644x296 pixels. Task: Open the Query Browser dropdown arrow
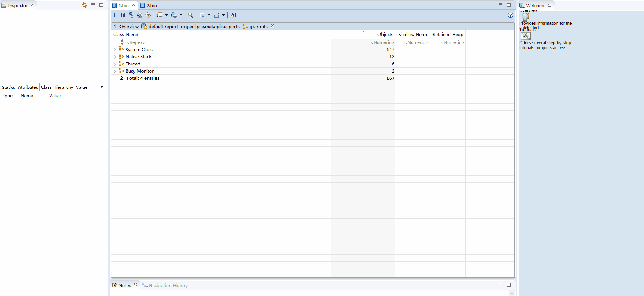(x=181, y=15)
